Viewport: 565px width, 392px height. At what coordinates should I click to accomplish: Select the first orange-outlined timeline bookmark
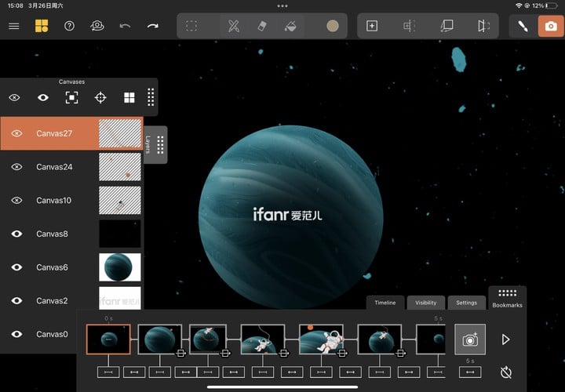[108, 339]
